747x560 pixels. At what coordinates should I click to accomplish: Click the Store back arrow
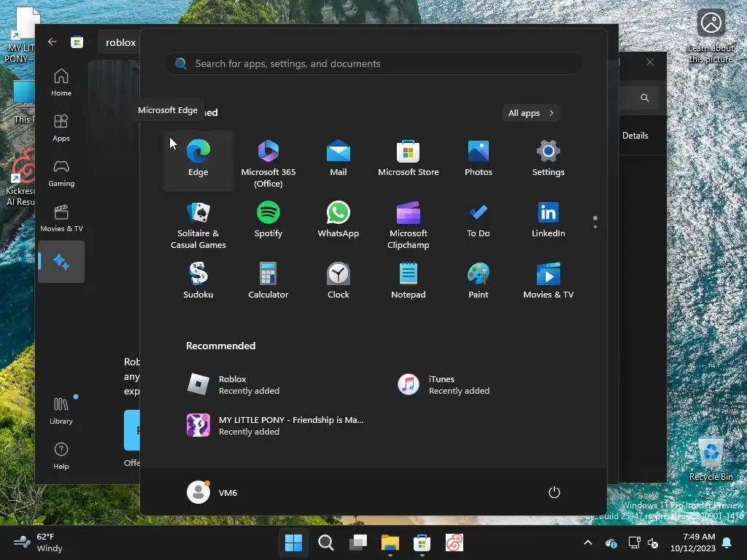pyautogui.click(x=53, y=42)
